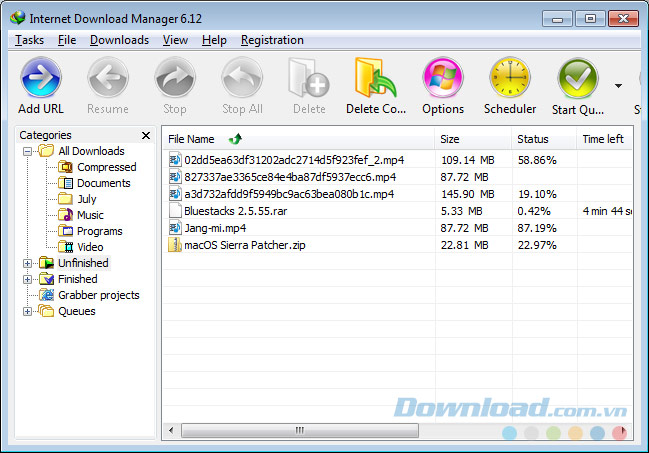The height and width of the screenshot is (453, 649).
Task: Select the Jang-mi.mp4 file
Action: [x=215, y=228]
